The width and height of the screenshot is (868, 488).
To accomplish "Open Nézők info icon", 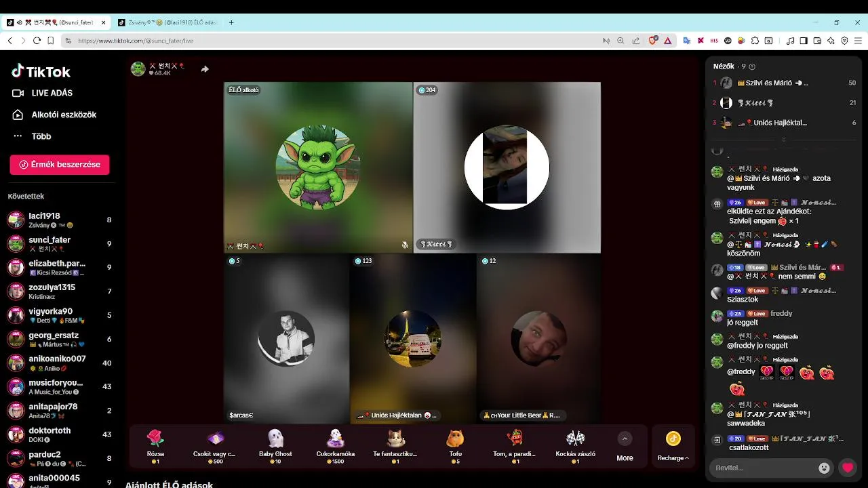I will click(x=752, y=66).
